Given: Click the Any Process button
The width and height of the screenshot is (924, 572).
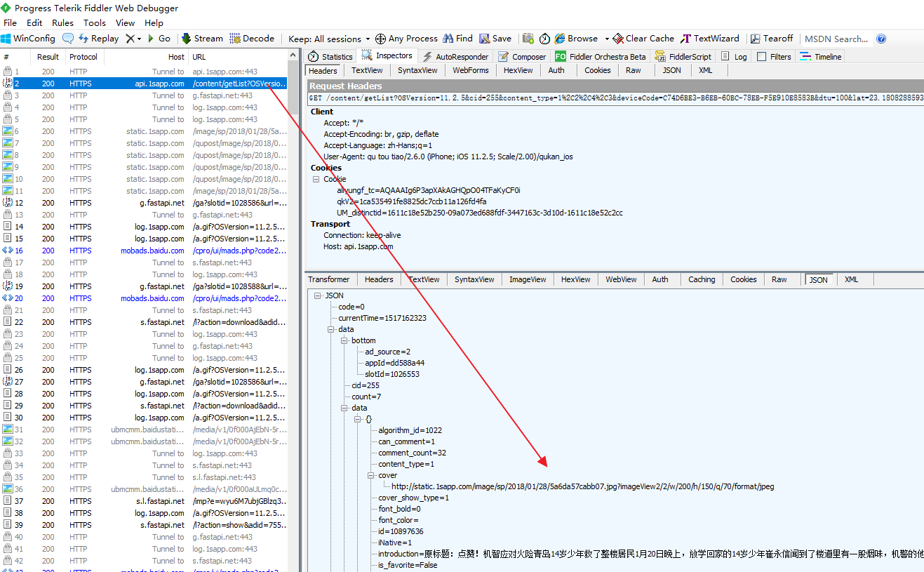Looking at the screenshot, I should pyautogui.click(x=406, y=39).
